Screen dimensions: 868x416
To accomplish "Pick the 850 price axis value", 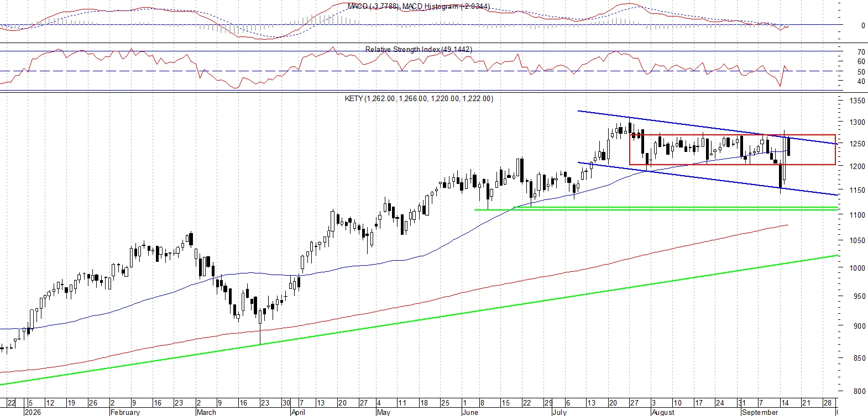I will pyautogui.click(x=859, y=359).
